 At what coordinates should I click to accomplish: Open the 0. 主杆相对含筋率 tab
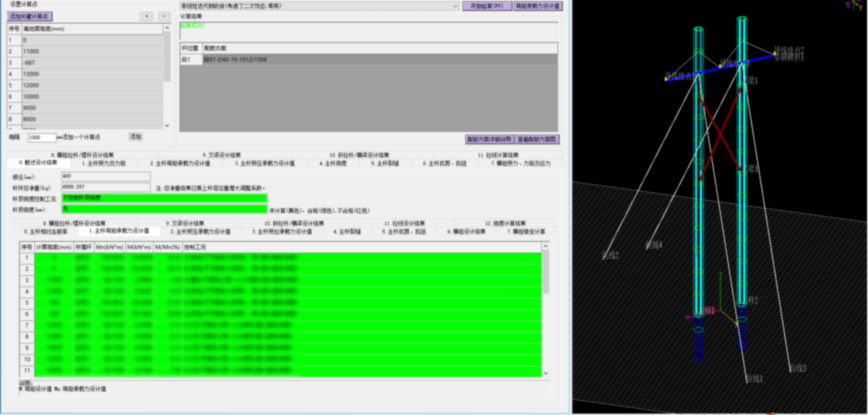click(46, 231)
